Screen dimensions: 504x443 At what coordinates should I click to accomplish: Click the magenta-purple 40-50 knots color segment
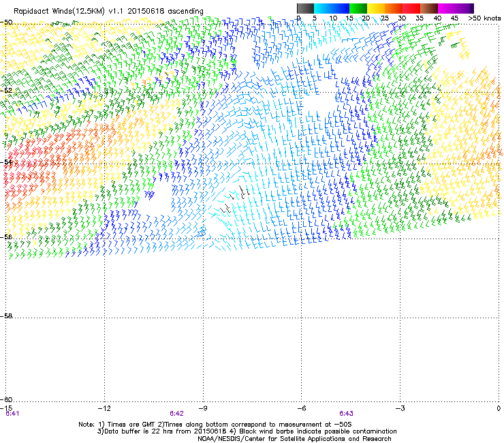click(x=456, y=8)
